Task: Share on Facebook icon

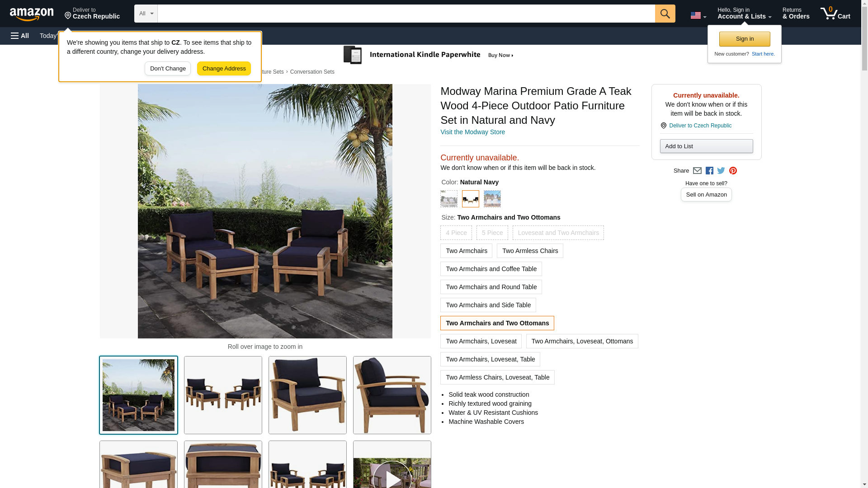Action: point(709,171)
